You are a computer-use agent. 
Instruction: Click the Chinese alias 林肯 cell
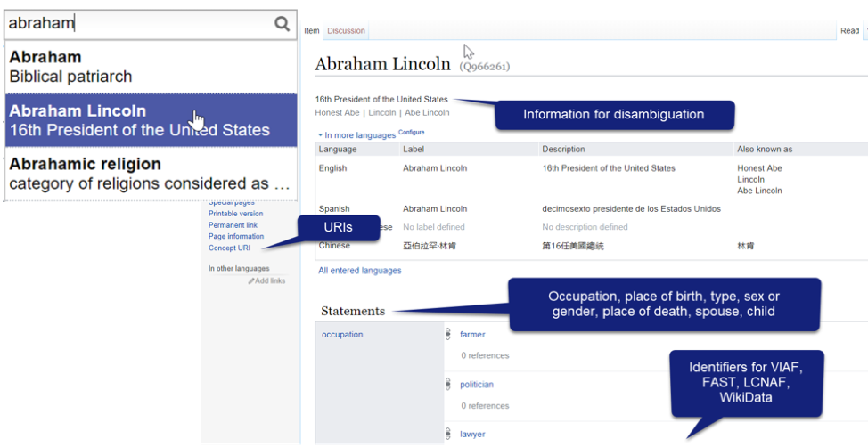[745, 246]
